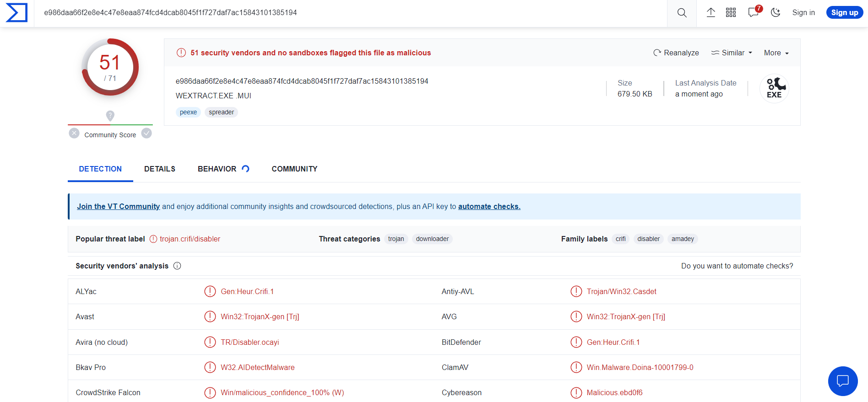Click the trojan threat category chip
The image size is (868, 402).
tap(396, 239)
